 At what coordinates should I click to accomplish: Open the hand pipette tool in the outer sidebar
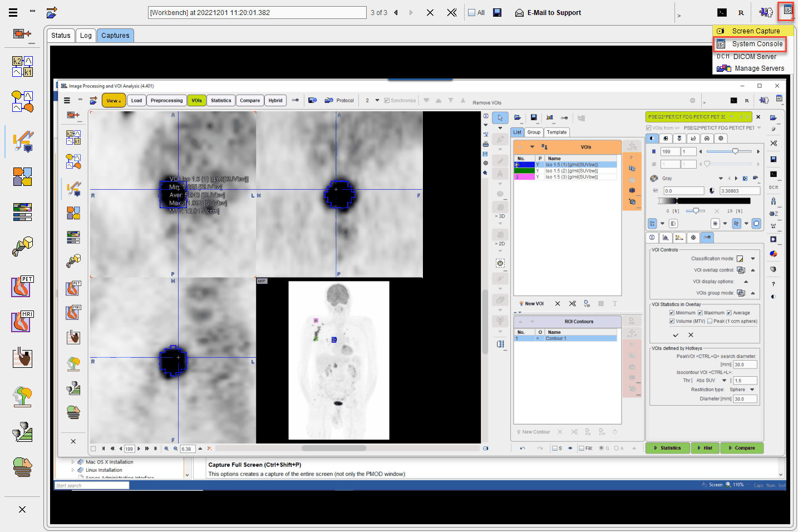pos(23,358)
